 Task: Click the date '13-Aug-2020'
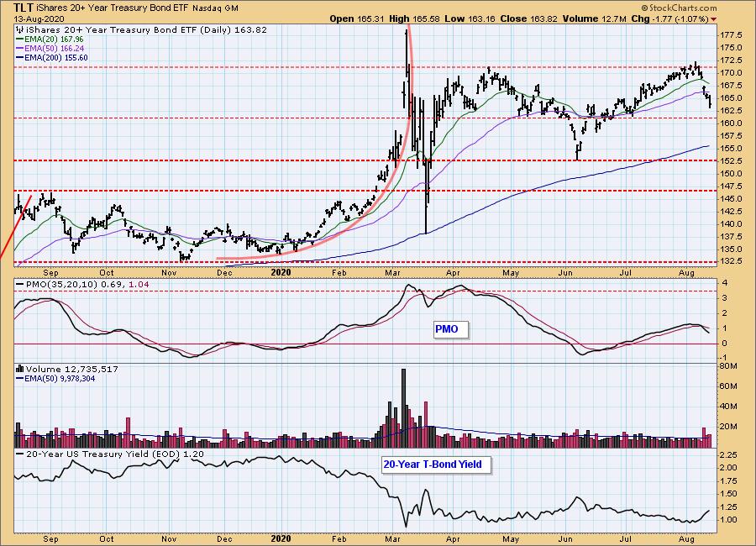pyautogui.click(x=39, y=18)
